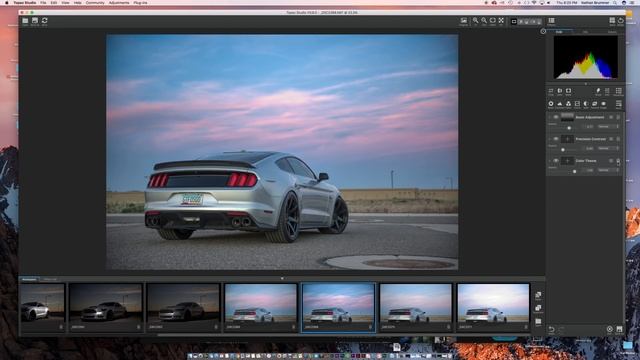The width and height of the screenshot is (640, 360).
Task: Toggle visibility of the Color Theme layer
Action: click(556, 161)
